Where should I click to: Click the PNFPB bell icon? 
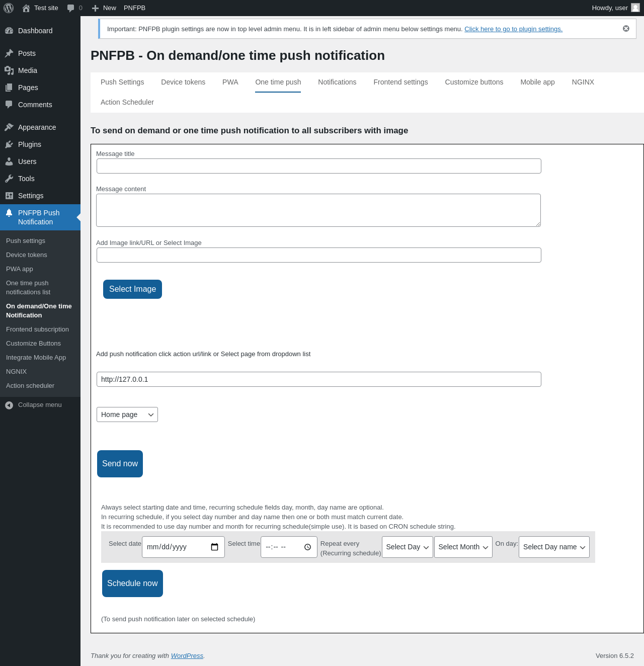tap(9, 213)
